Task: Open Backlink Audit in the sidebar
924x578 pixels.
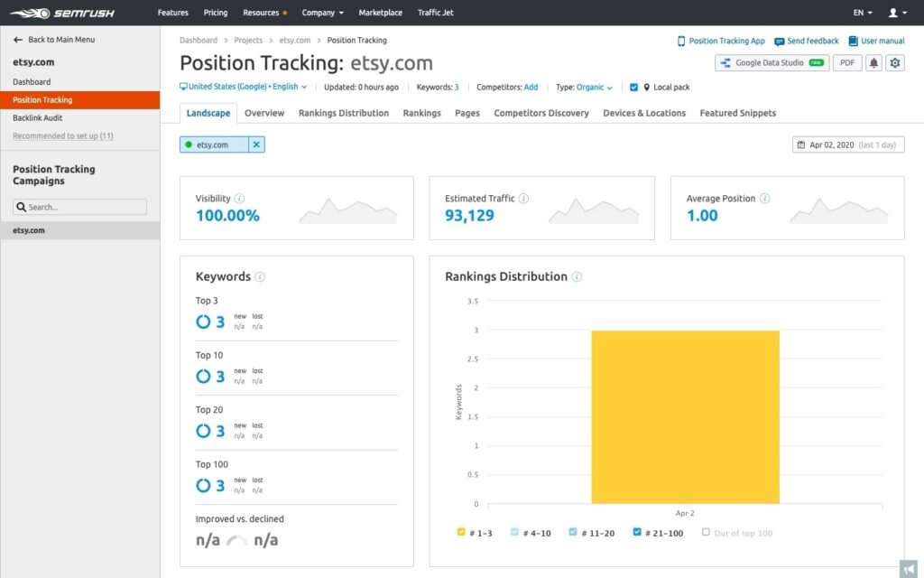Action: tap(38, 118)
